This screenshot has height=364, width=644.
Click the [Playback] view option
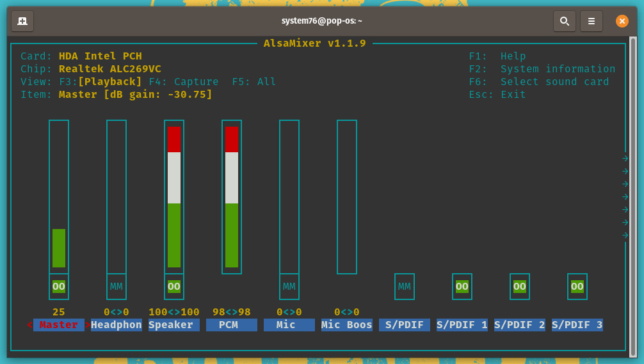click(x=109, y=82)
